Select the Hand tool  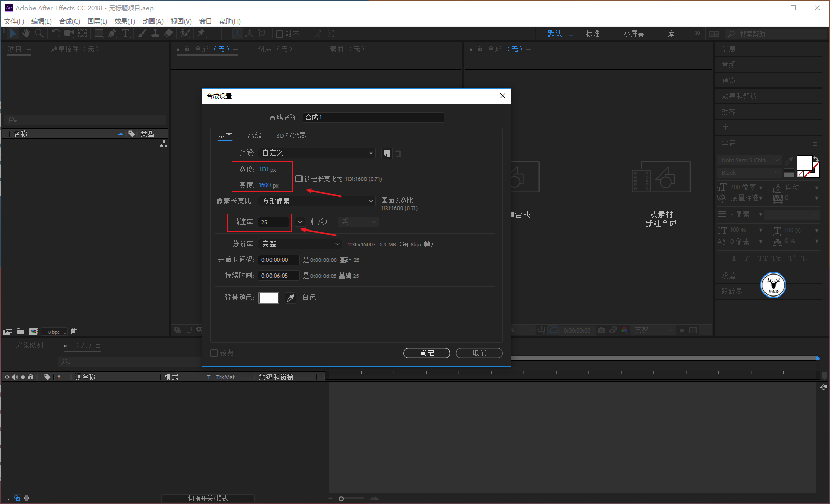[x=26, y=34]
